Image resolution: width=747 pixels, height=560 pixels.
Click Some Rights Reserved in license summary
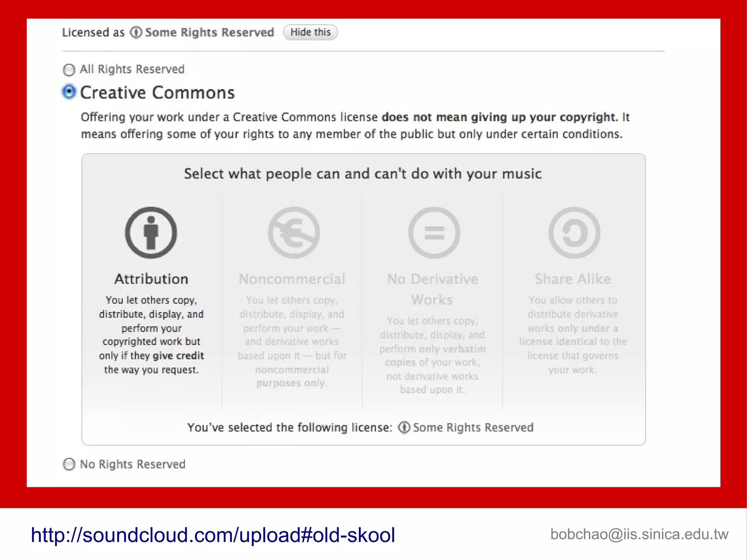tap(473, 427)
